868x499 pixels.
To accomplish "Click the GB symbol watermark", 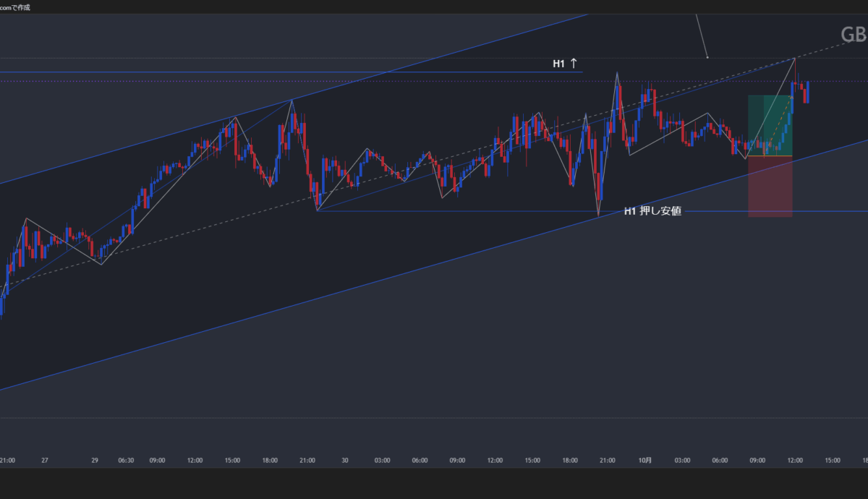I will (x=853, y=35).
